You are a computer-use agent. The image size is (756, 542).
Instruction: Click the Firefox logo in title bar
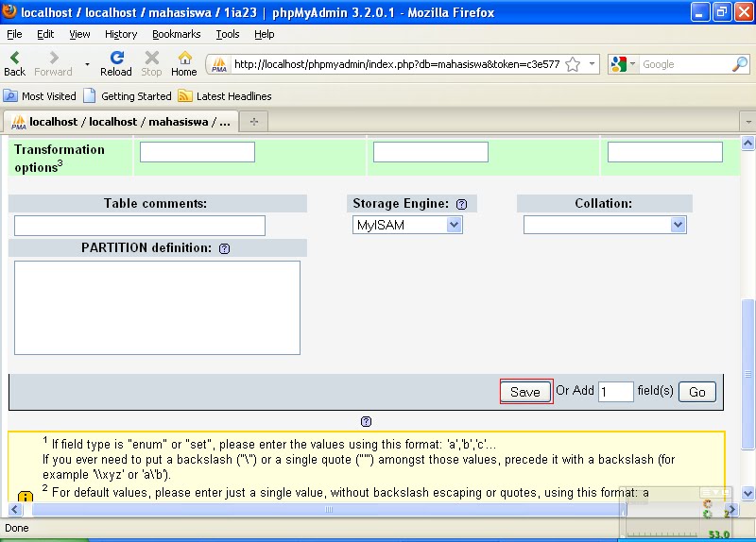[9, 10]
